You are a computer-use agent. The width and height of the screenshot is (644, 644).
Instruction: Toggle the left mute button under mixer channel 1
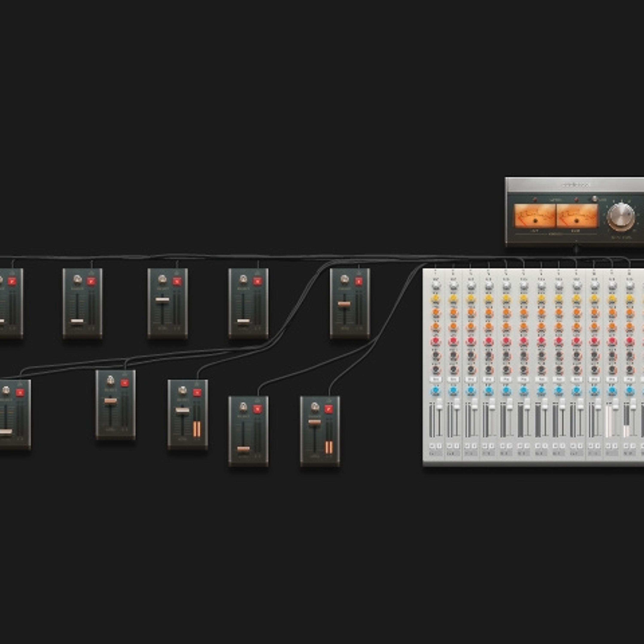coord(432,446)
